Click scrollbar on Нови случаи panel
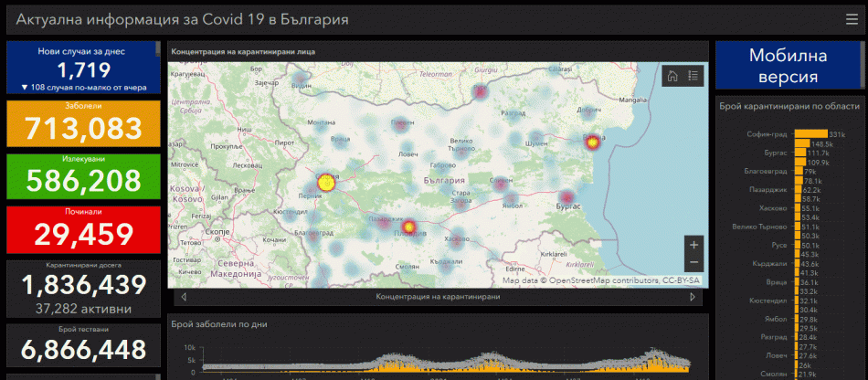 158,49
